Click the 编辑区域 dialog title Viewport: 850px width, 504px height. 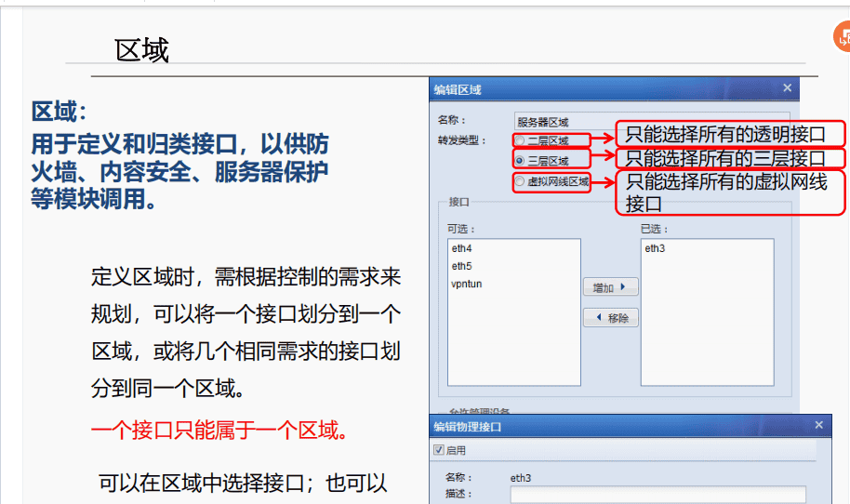click(x=458, y=90)
